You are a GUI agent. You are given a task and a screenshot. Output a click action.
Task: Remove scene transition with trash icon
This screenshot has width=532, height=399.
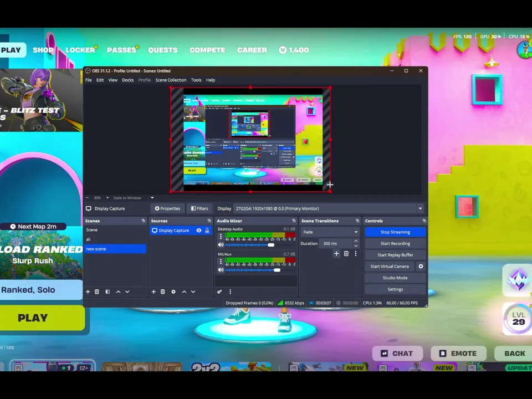click(x=346, y=253)
